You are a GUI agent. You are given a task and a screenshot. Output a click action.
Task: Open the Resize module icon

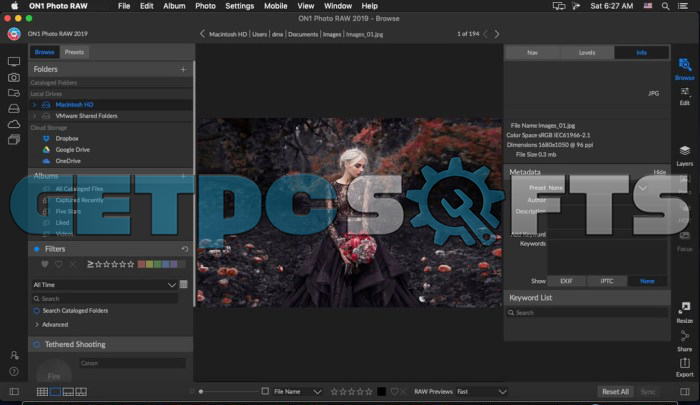point(684,312)
